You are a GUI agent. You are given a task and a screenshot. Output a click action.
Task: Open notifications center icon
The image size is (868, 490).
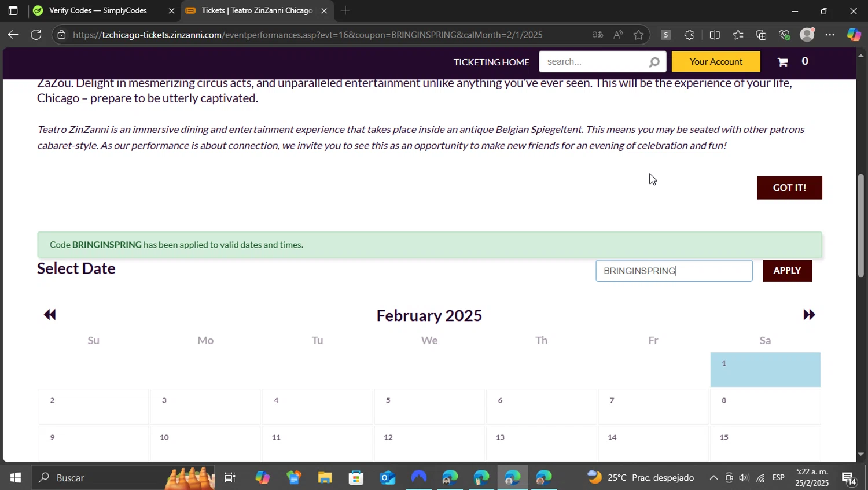pos(849,478)
